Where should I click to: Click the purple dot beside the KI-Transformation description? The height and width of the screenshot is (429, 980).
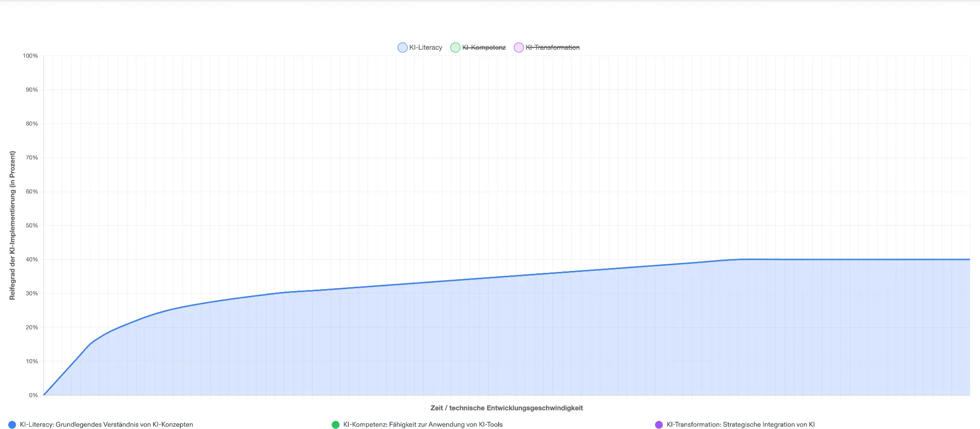pos(659,425)
